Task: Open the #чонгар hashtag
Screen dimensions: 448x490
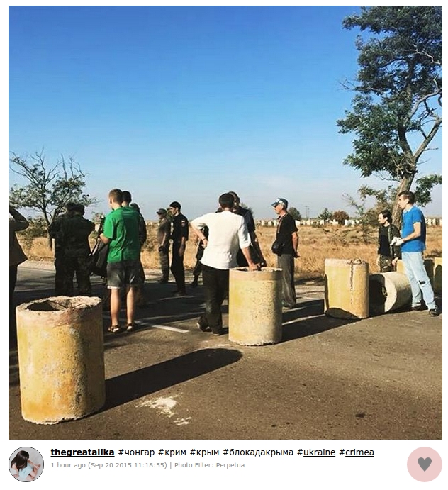Action: point(136,452)
